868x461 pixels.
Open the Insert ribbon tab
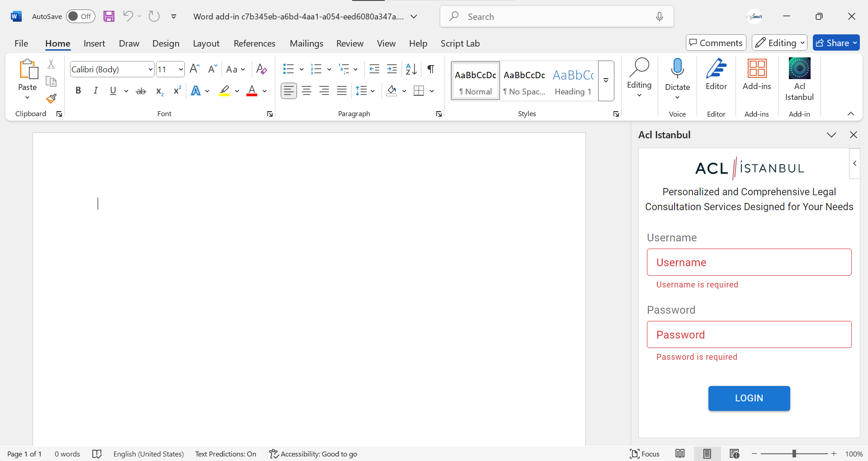(94, 43)
